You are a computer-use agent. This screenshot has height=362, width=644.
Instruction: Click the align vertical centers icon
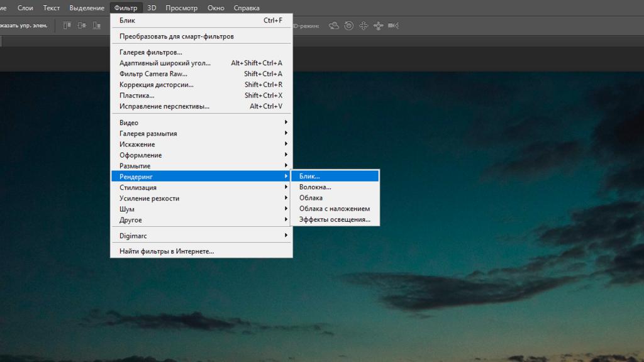tap(82, 25)
